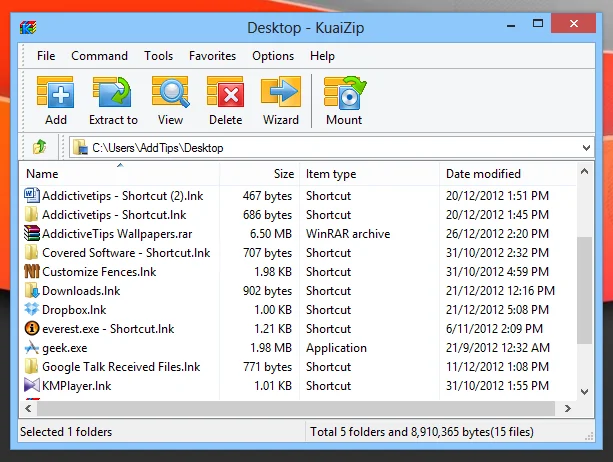Click the KMPlayer.lnk purple icon
Screen dimensions: 613x462
coord(32,385)
